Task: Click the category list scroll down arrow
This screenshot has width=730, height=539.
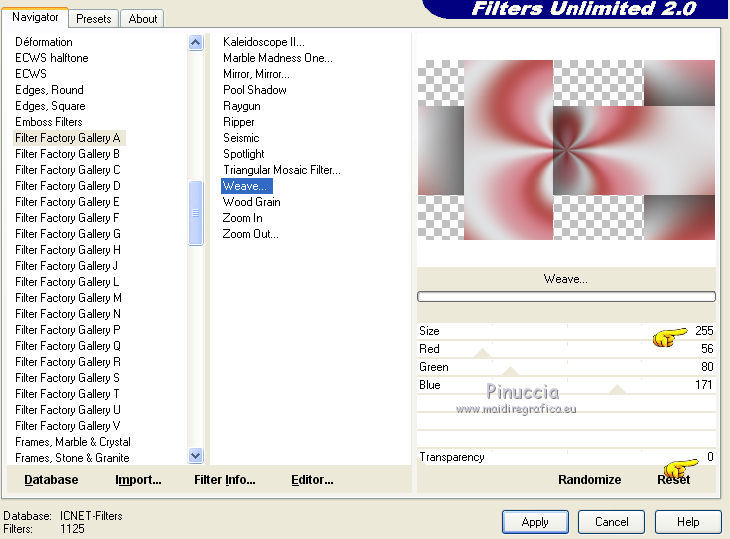Action: (196, 456)
